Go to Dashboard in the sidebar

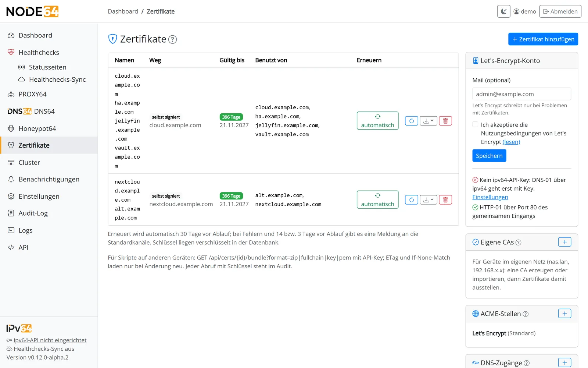pos(49,35)
